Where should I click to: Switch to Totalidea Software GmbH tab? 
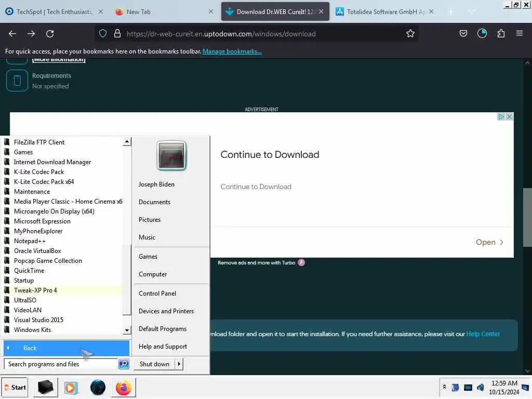(385, 11)
